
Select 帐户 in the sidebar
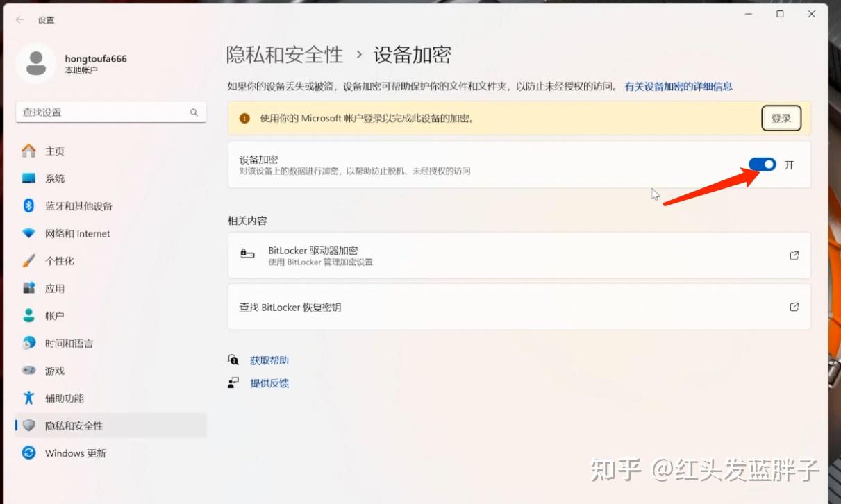click(111, 316)
